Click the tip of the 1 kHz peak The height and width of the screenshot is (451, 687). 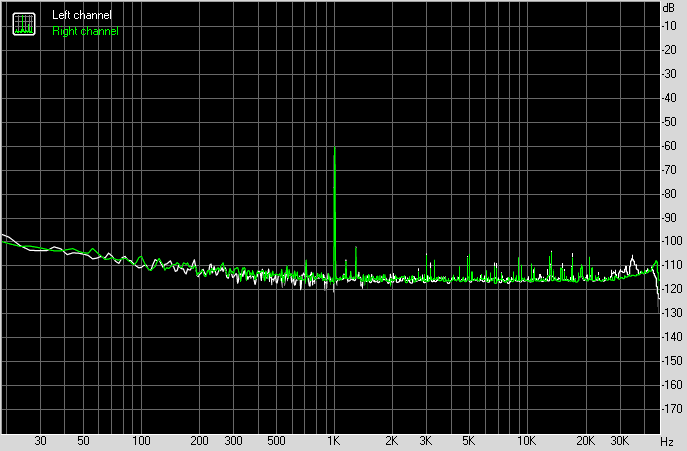point(335,148)
